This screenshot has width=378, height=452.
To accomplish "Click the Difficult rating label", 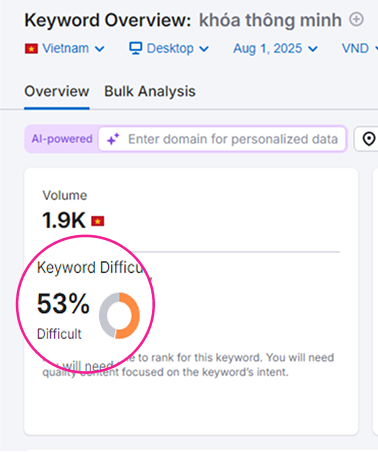I will [x=59, y=334].
